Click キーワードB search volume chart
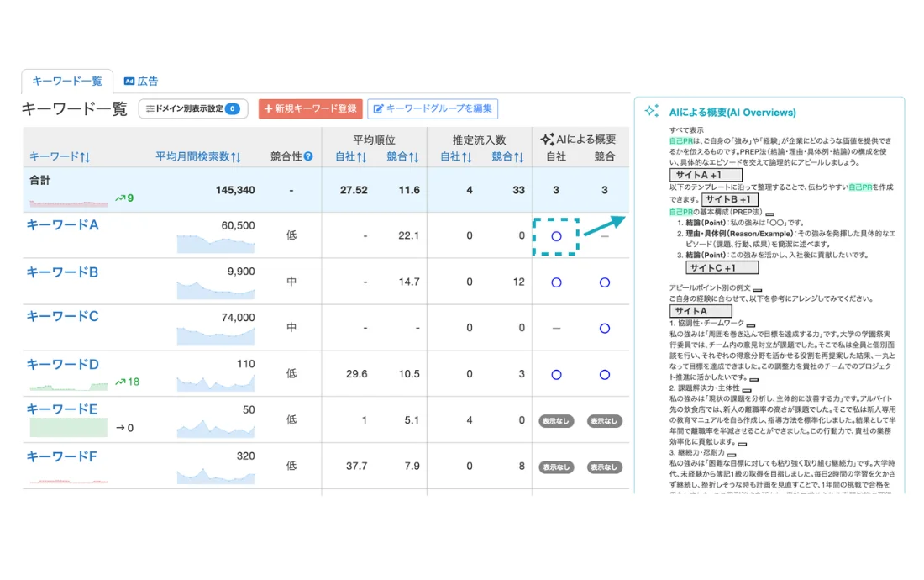Viewport: 924px width, 580px height. click(216, 290)
